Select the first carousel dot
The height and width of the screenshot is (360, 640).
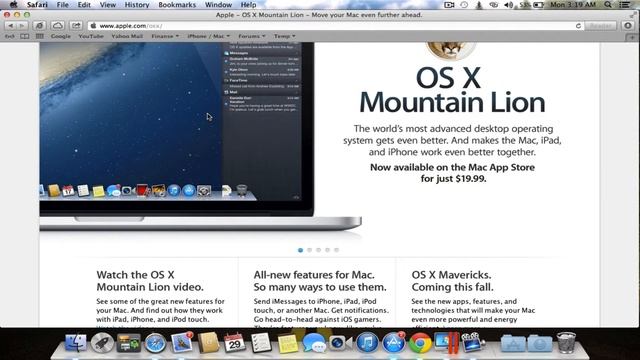coord(300,250)
